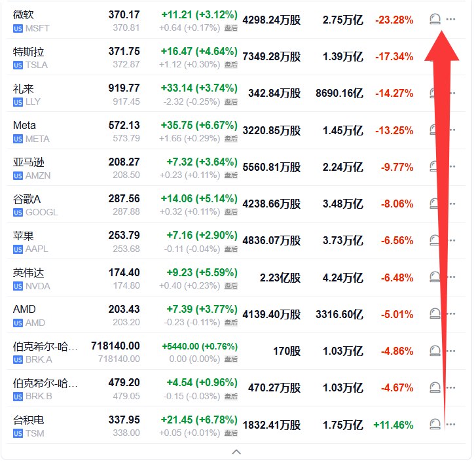Open the 礼来 stock name

tap(24, 88)
